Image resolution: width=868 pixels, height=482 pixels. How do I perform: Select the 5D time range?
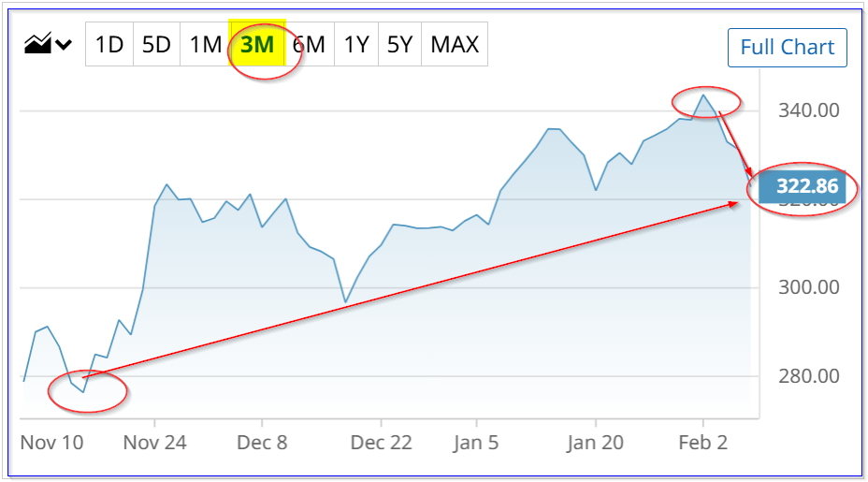[156, 44]
